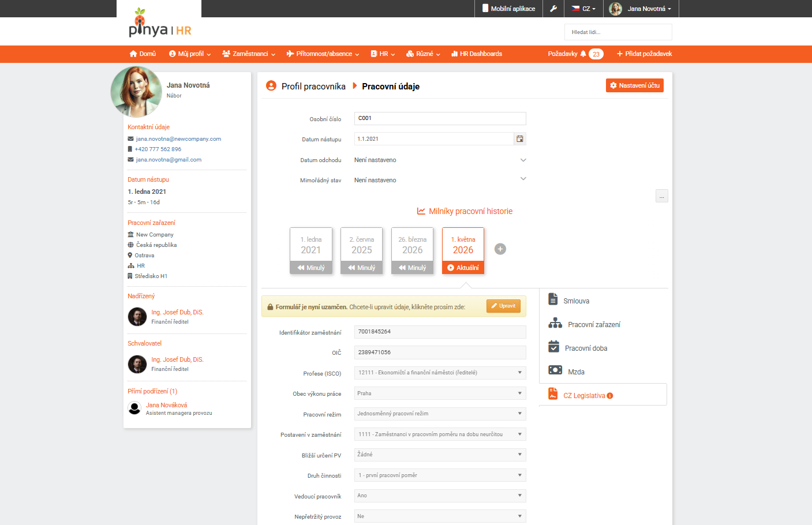Open the Můj profil menu
Viewport: 812px width, 525px height.
(x=190, y=54)
